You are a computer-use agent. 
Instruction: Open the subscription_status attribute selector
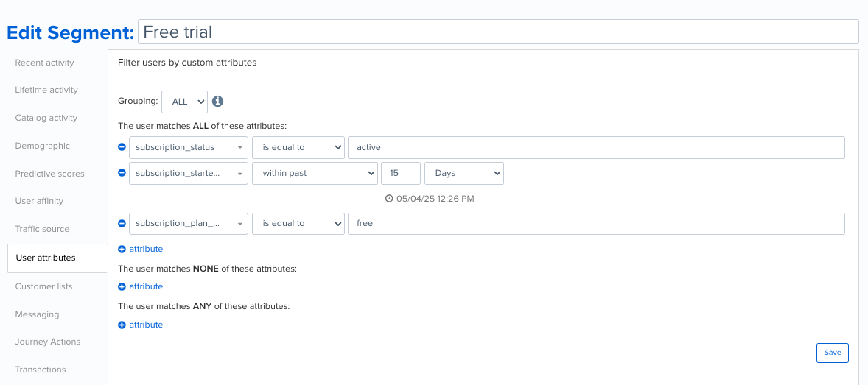pyautogui.click(x=188, y=148)
